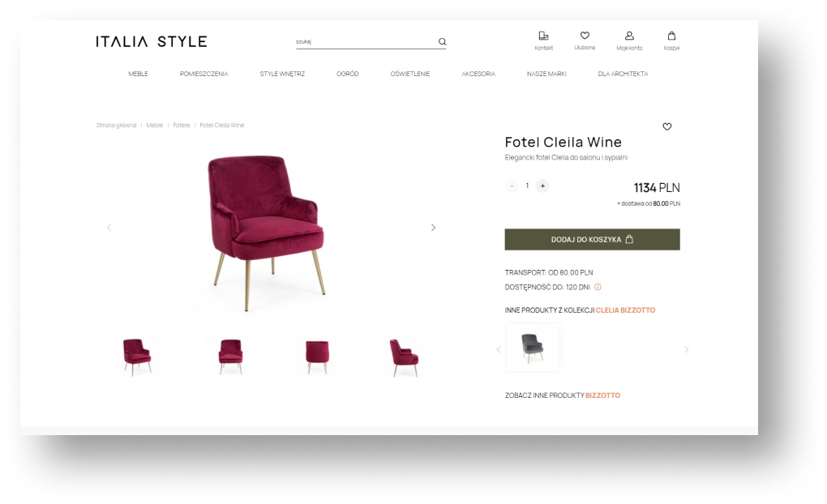
Task: Select back-view armchair thumbnail
Action: tap(317, 356)
